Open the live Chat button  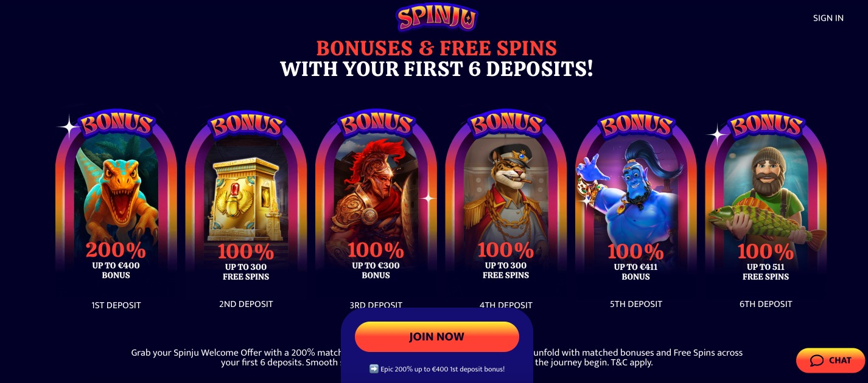tap(830, 361)
